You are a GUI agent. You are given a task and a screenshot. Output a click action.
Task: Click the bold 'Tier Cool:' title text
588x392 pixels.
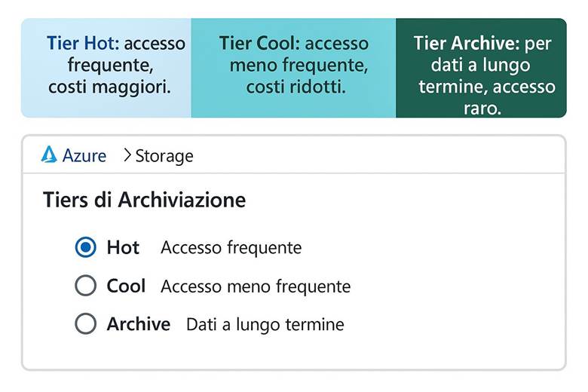pos(259,43)
